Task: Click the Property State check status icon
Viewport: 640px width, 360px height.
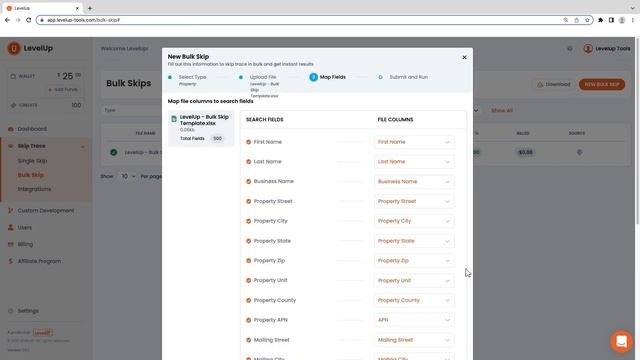Action: pyautogui.click(x=248, y=241)
